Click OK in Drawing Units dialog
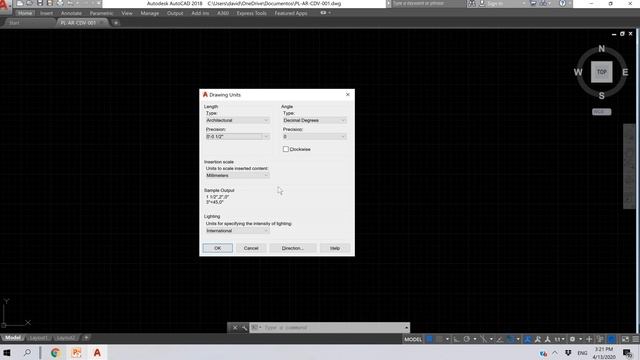 coord(218,248)
